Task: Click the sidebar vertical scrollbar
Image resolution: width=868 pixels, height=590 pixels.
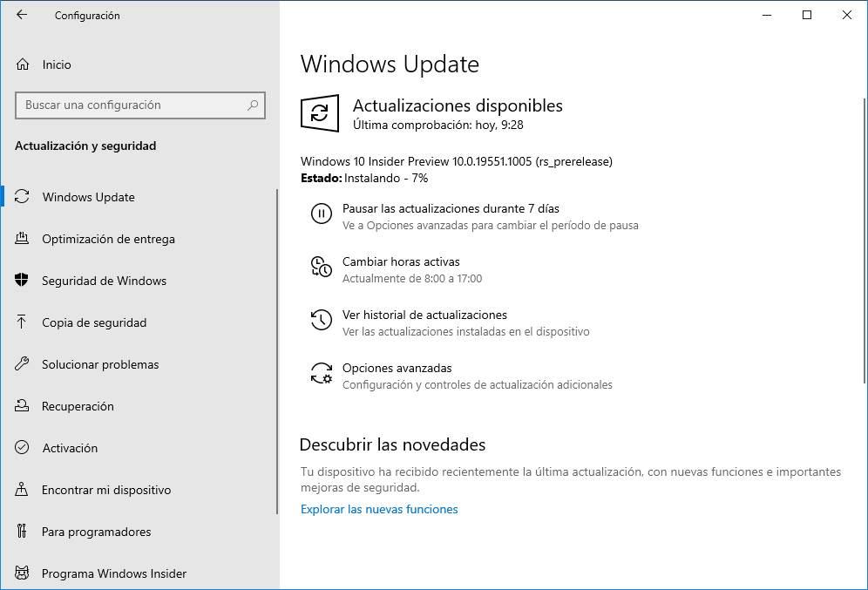Action: [x=277, y=352]
